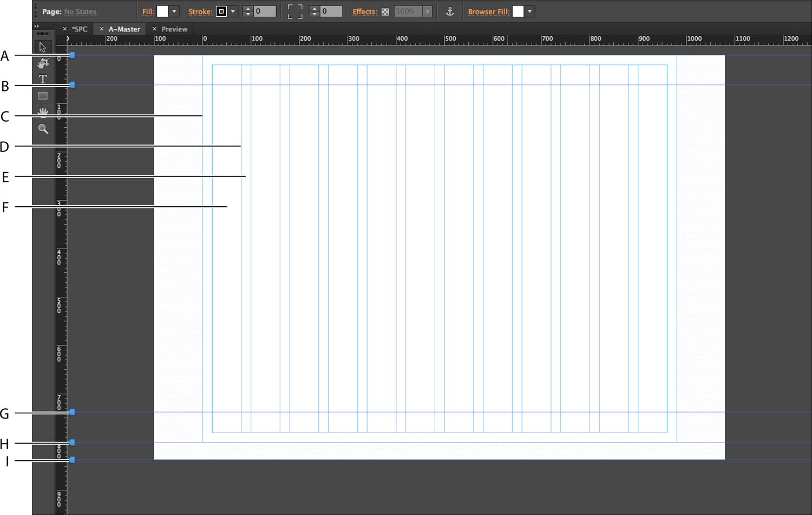812x515 pixels.
Task: Click the Fill color swatch
Action: click(162, 11)
